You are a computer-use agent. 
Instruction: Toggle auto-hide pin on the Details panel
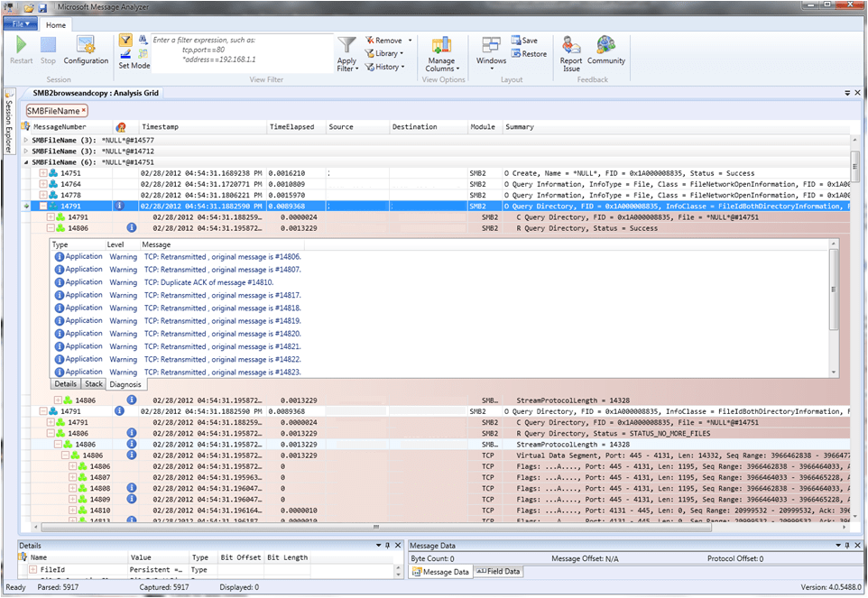tap(389, 545)
